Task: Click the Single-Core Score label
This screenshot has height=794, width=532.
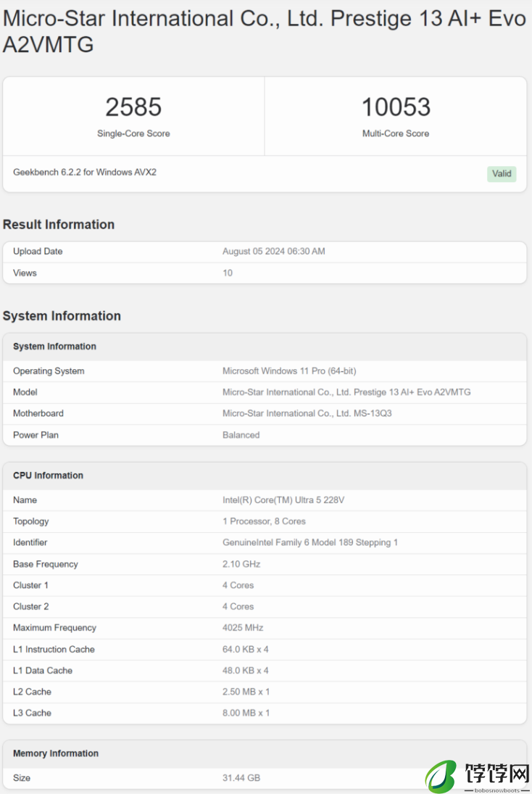Action: (133, 133)
